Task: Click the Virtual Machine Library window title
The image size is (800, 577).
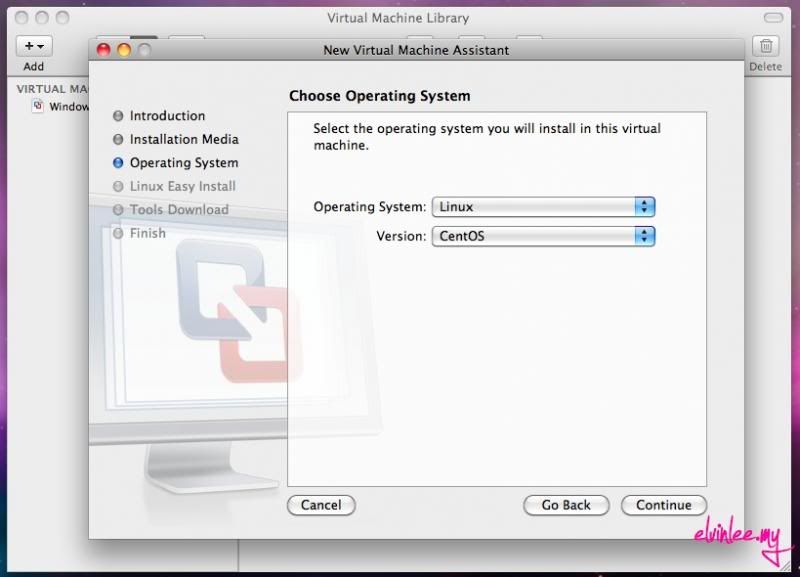Action: tap(398, 18)
